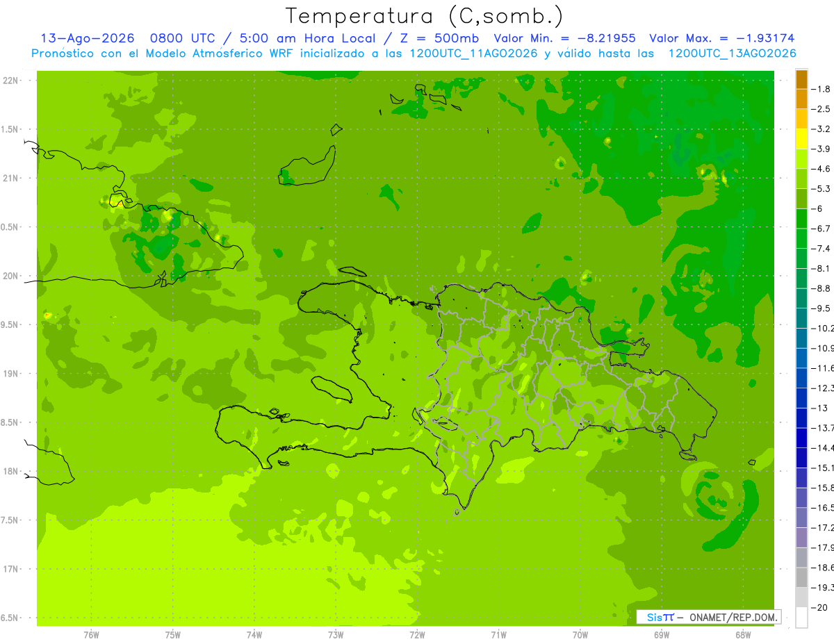
Task: Click the "-3.2" colorbar label
Action: 822,129
